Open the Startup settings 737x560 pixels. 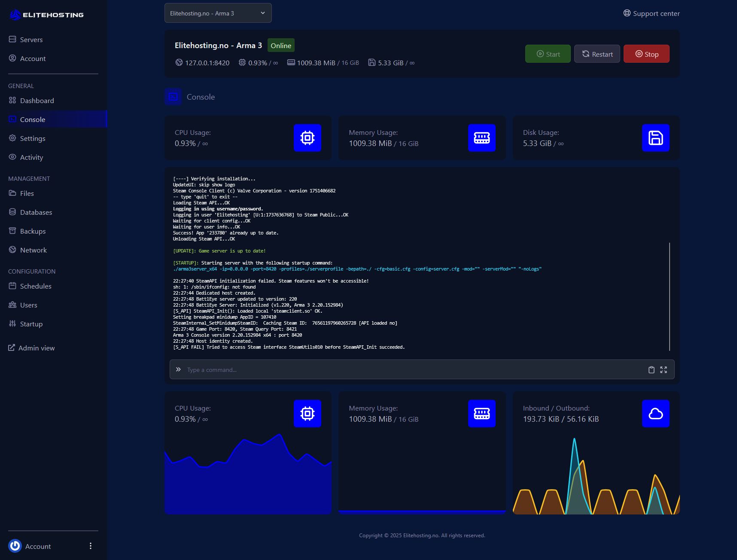click(x=31, y=324)
